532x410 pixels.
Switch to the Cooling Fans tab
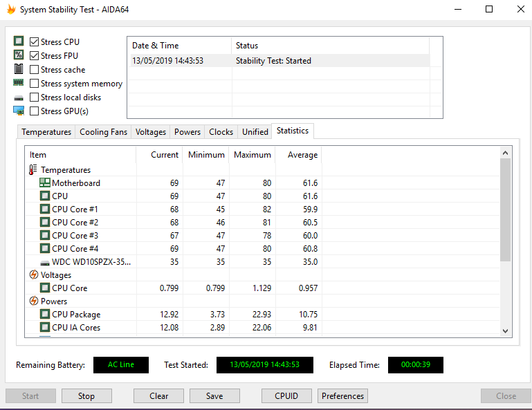click(x=104, y=132)
